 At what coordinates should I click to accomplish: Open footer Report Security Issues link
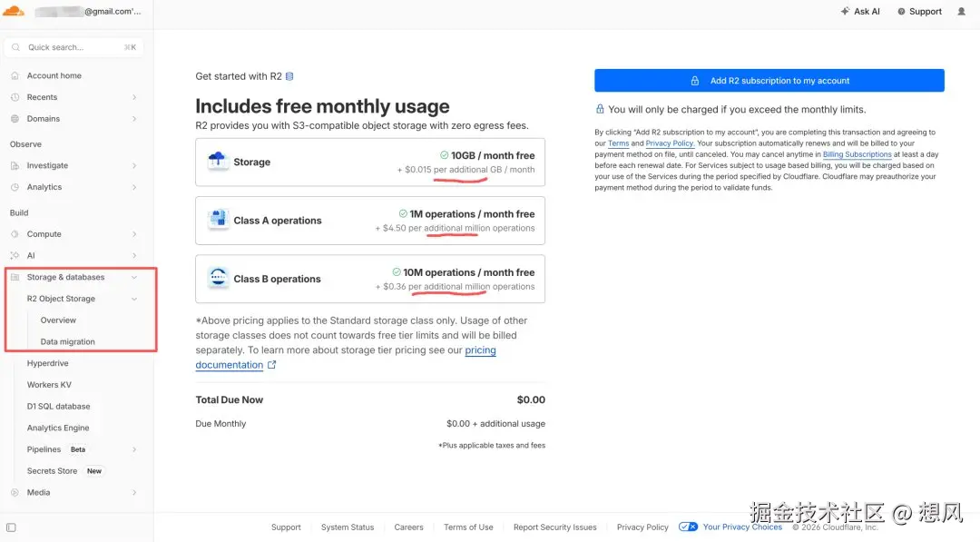(554, 527)
